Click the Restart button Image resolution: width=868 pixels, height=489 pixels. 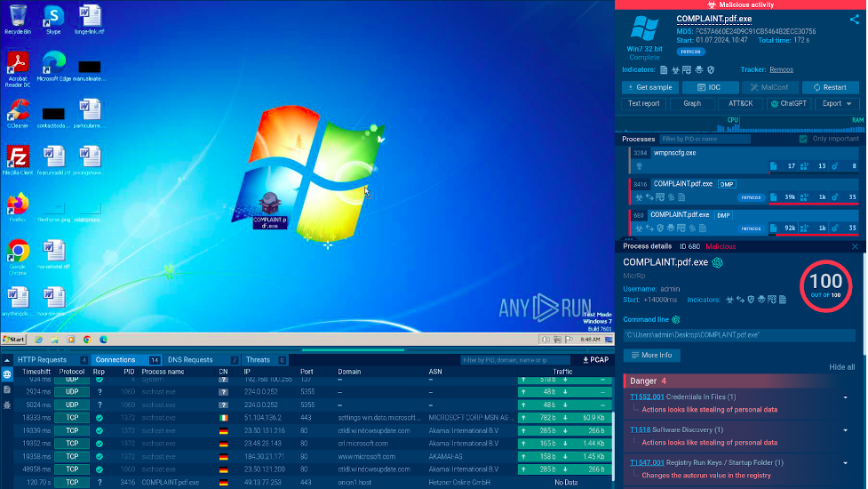(x=830, y=87)
